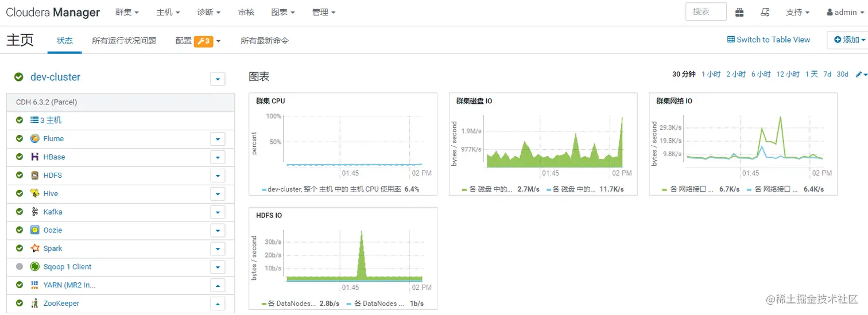Open the 图表 menu
The height and width of the screenshot is (315, 868).
click(283, 12)
